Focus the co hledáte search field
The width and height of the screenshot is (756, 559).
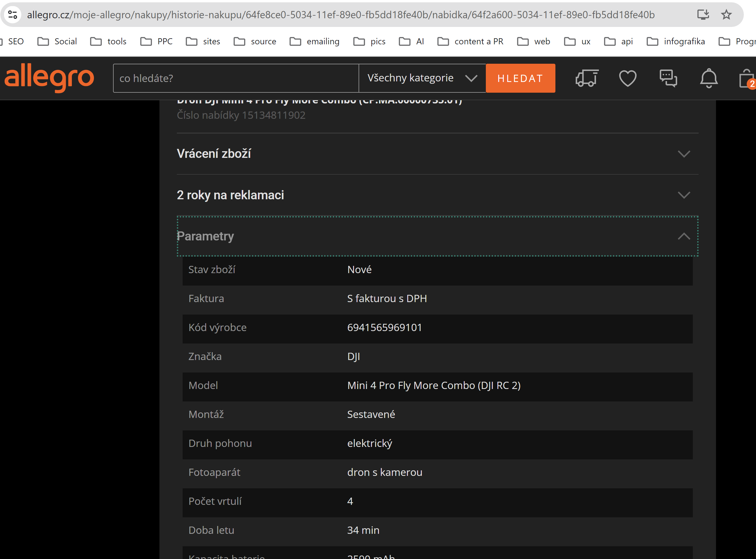pyautogui.click(x=236, y=78)
